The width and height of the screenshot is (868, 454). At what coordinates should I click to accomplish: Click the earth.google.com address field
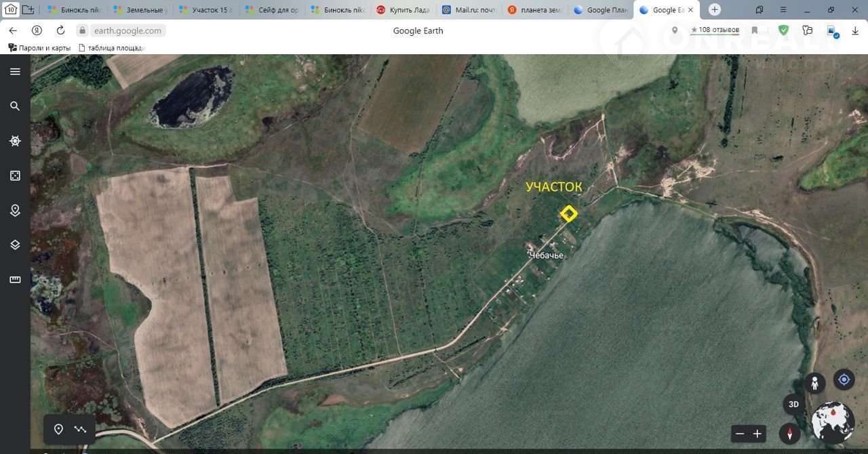(127, 30)
